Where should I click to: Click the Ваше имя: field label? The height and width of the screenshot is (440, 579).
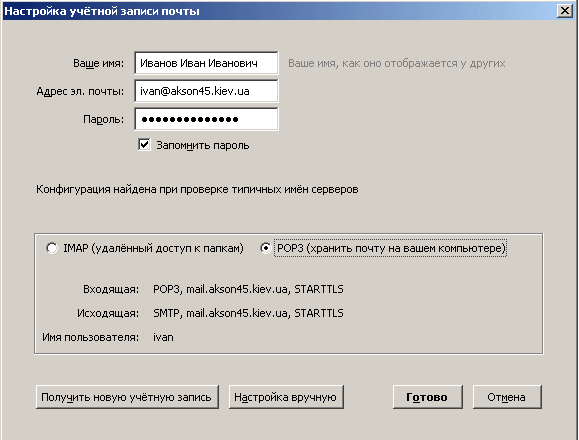[98, 63]
